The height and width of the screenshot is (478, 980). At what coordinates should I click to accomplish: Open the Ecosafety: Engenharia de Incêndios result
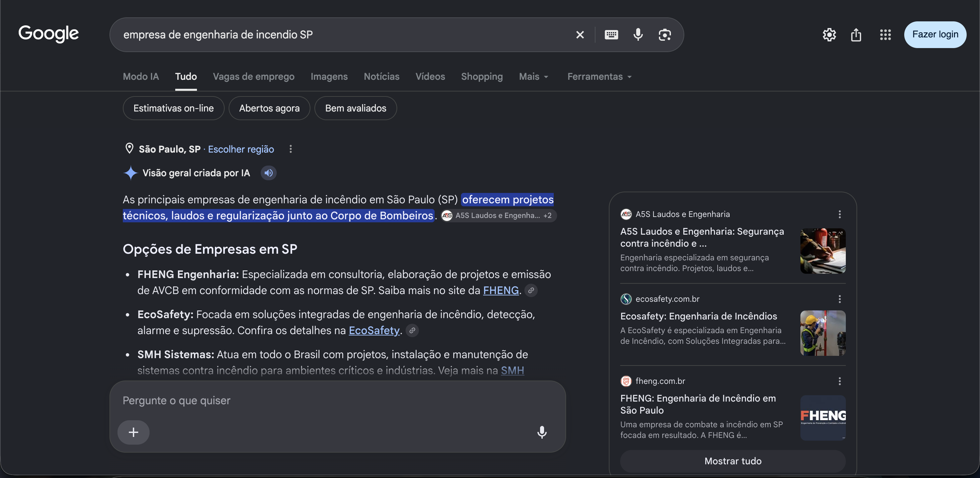699,316
